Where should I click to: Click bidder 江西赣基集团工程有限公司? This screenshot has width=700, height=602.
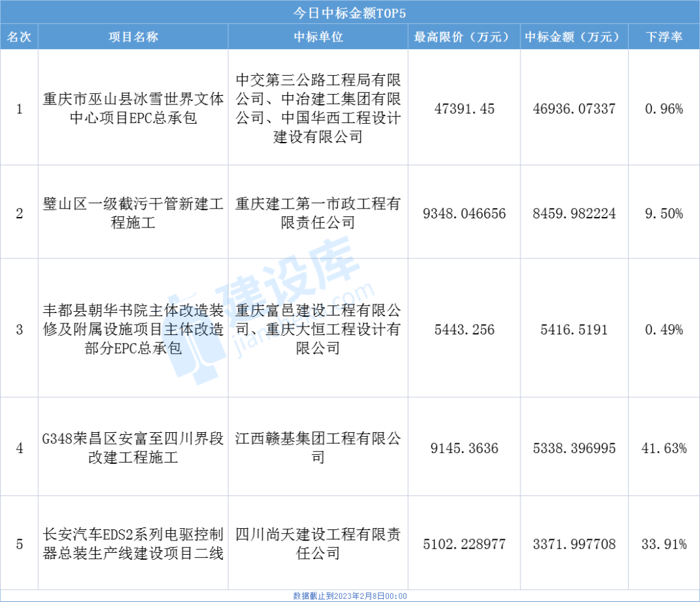tap(318, 448)
